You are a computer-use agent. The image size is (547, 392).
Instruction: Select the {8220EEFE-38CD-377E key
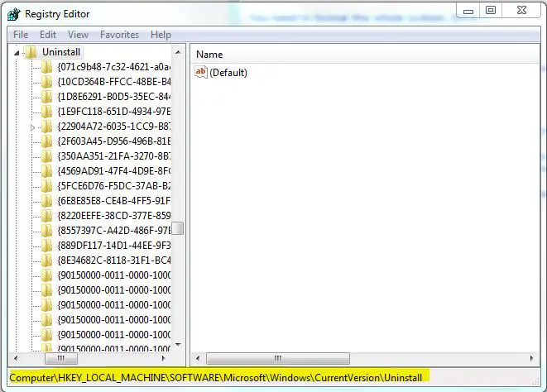click(x=114, y=216)
